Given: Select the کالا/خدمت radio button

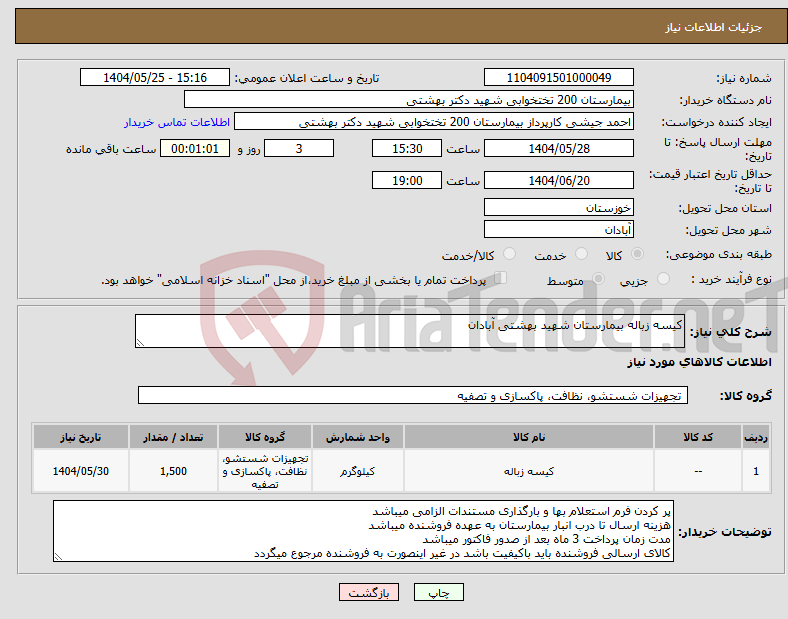Looking at the screenshot, I should [x=510, y=254].
